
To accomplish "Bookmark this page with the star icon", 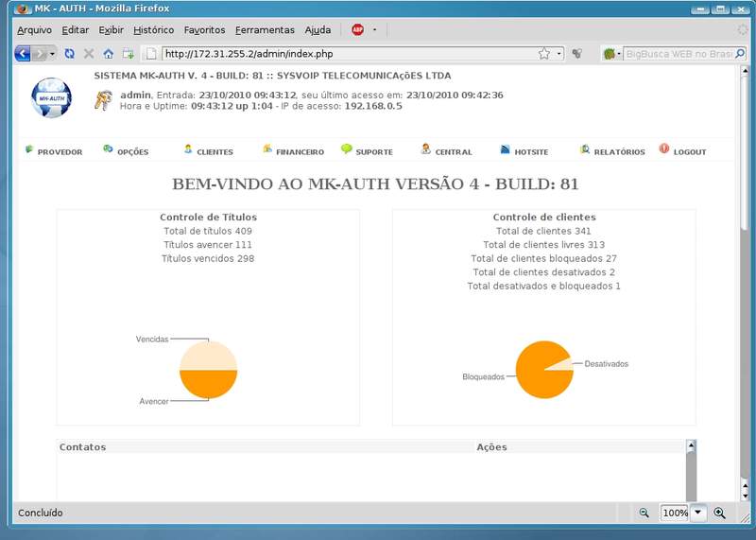I will (x=544, y=54).
